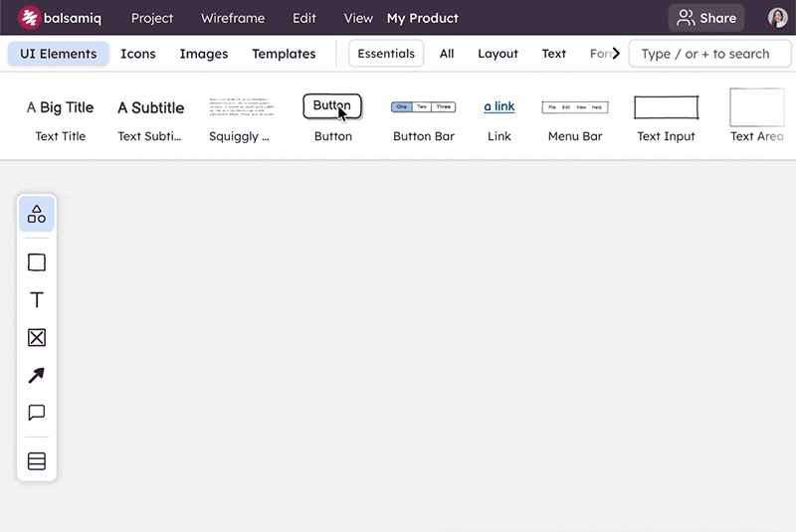The image size is (796, 532).
Task: Toggle the shapes library tool icon
Action: [37, 214]
